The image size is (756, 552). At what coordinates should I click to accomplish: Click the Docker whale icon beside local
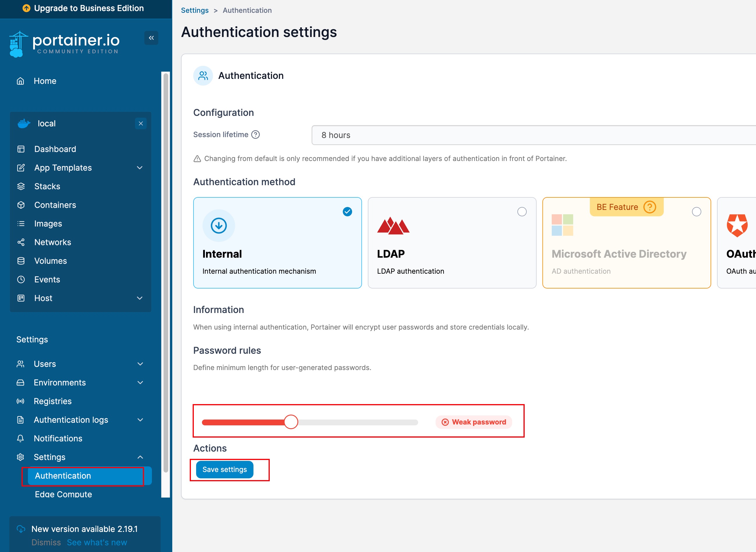24,124
